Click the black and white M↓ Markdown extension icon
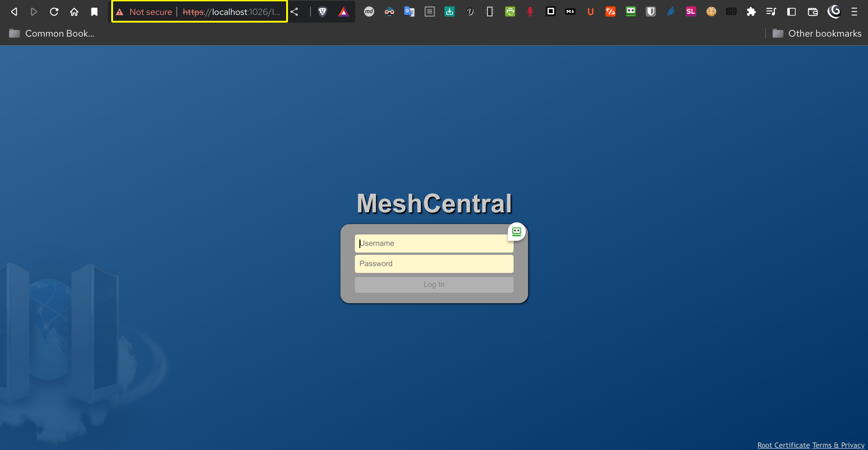The image size is (868, 450). [x=571, y=12]
